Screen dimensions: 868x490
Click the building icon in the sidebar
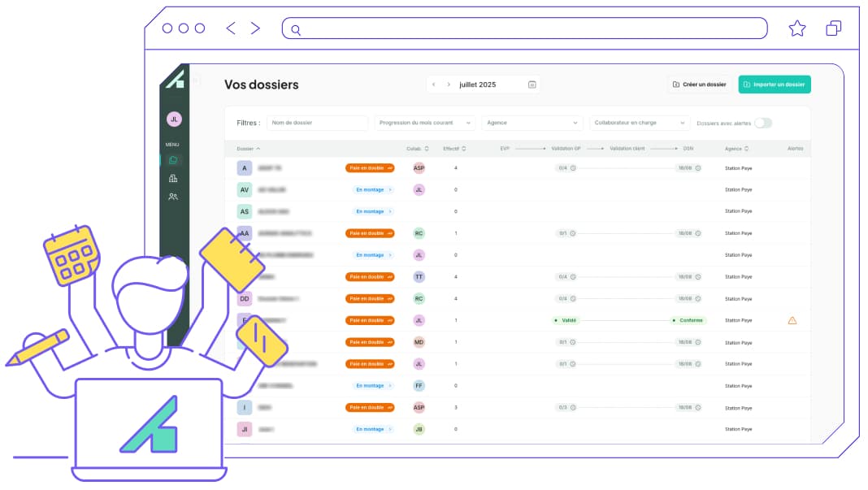click(173, 178)
